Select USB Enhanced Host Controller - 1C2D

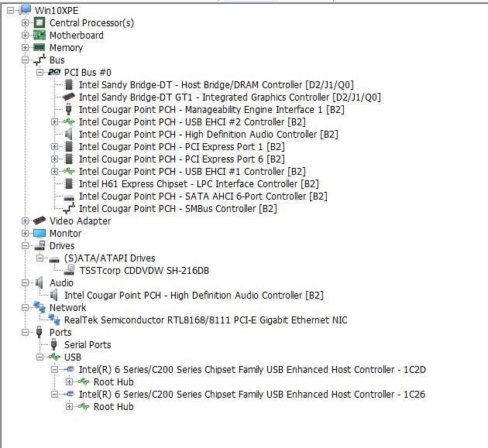[253, 369]
